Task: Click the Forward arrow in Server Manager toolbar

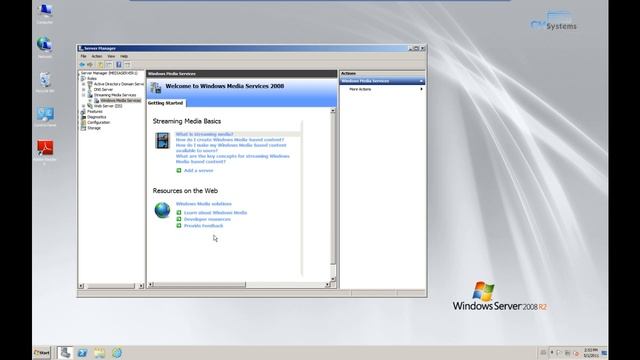Action: coord(90,64)
